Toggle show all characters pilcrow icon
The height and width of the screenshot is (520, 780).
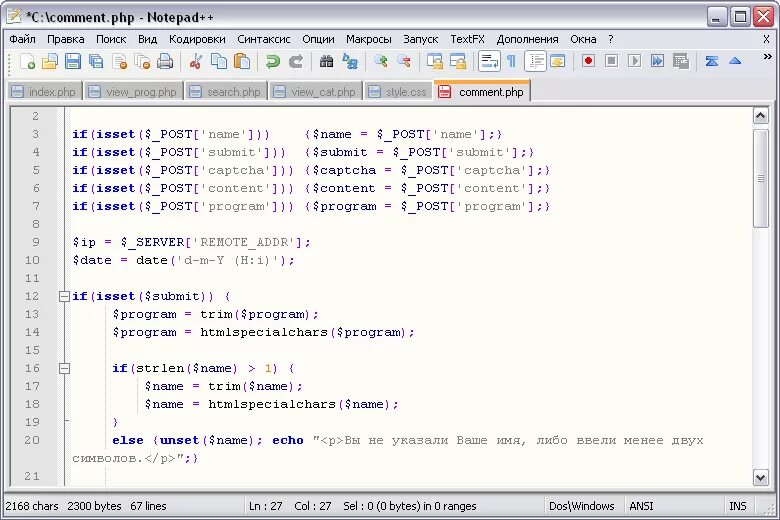tap(511, 61)
